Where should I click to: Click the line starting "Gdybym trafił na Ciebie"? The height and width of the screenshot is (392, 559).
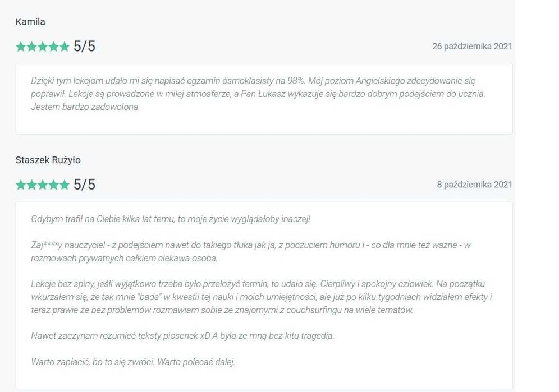pos(171,219)
